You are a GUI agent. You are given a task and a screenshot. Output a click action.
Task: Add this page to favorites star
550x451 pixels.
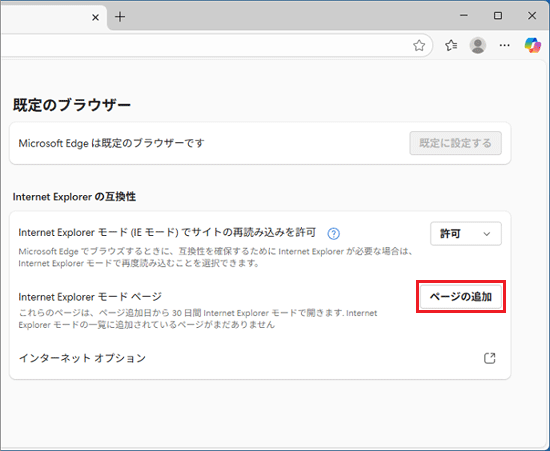click(419, 45)
